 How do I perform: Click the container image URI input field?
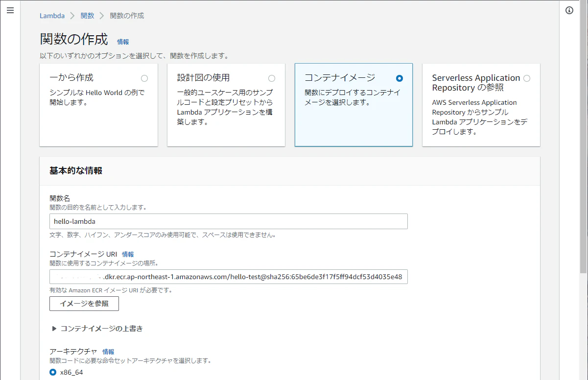click(x=228, y=277)
